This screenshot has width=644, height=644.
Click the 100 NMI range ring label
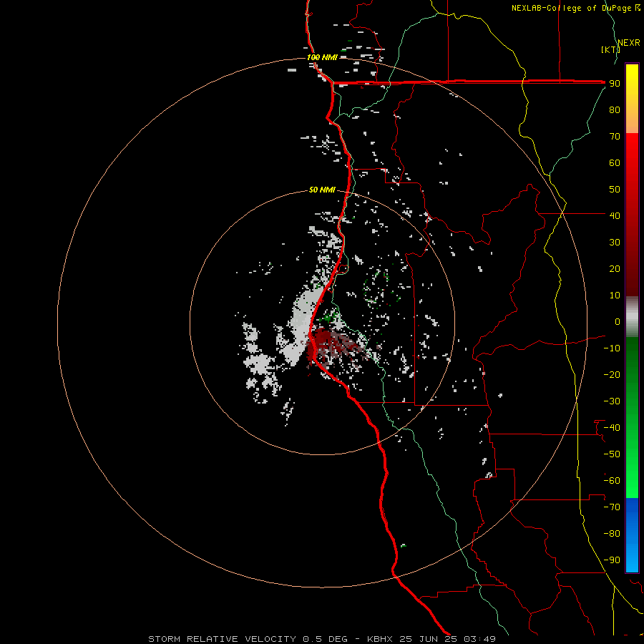click(x=323, y=57)
